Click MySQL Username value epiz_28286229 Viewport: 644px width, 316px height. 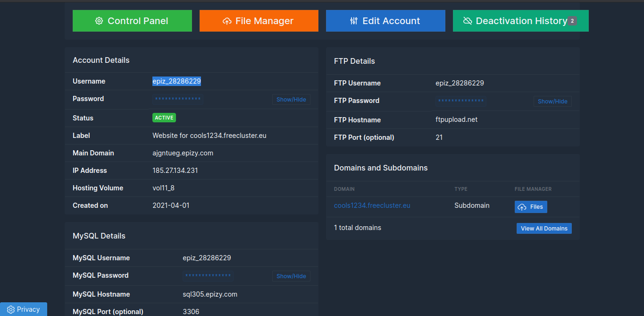pos(207,258)
